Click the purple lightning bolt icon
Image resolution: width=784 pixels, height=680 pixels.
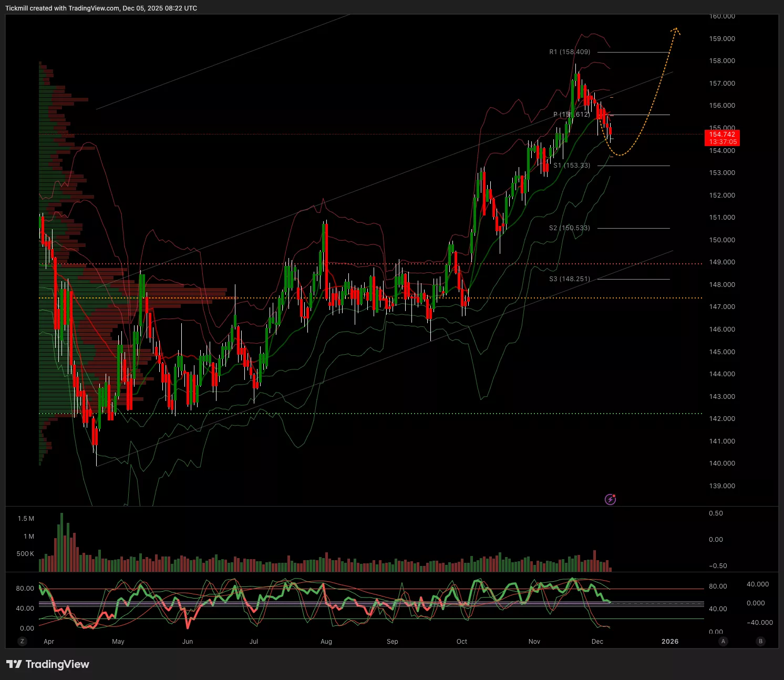(610, 499)
